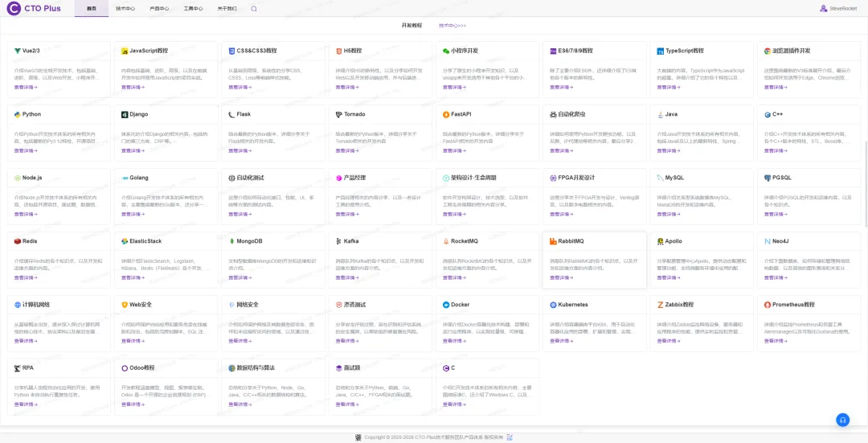868x443 pixels.
Task: Click the 自动化爬虫 card title
Action: tap(571, 115)
